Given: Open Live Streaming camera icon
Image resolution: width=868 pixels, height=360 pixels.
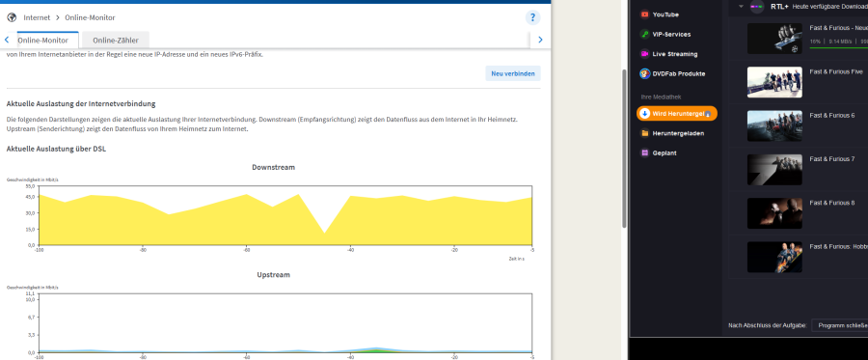Looking at the screenshot, I should (x=644, y=54).
